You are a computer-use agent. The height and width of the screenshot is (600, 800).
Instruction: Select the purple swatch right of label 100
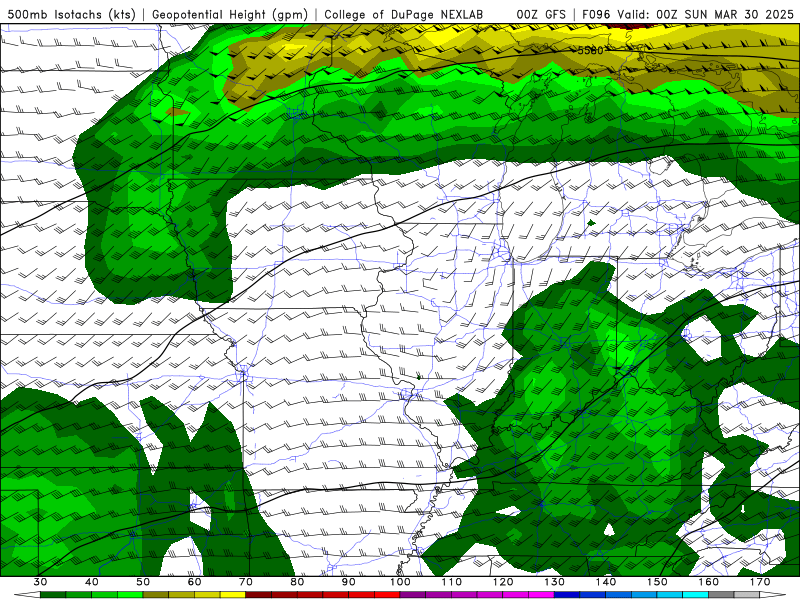(x=413, y=595)
